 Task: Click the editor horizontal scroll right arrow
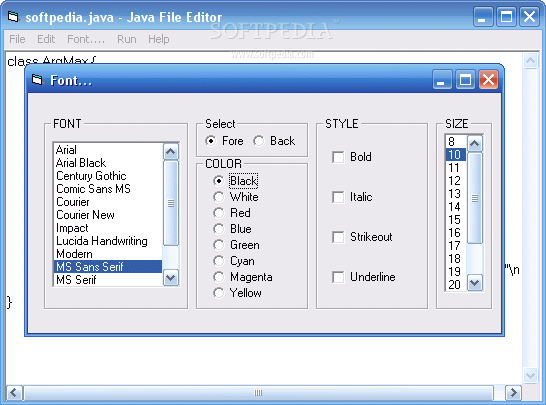point(514,393)
